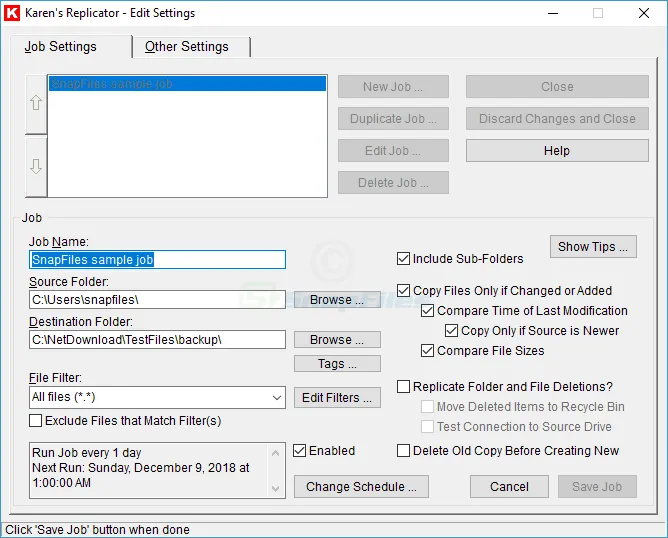668x538 pixels.
Task: Minimize the Edit Settings window
Action: point(553,13)
